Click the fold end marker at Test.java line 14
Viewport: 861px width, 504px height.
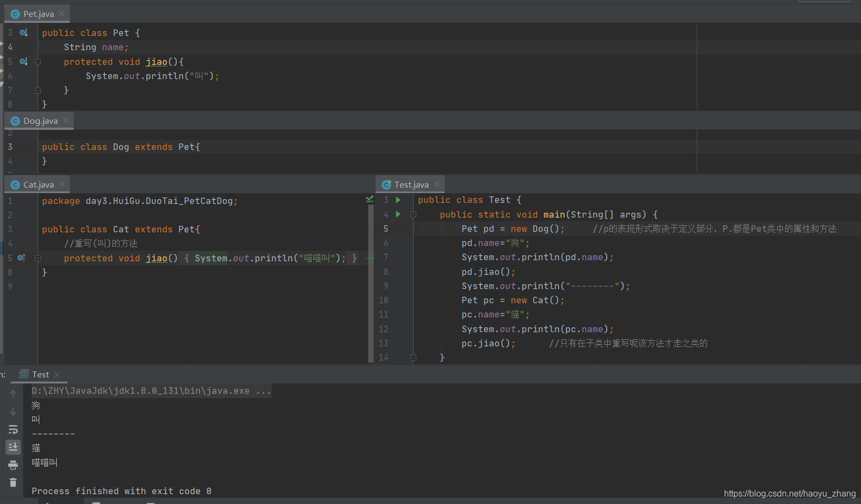(413, 358)
